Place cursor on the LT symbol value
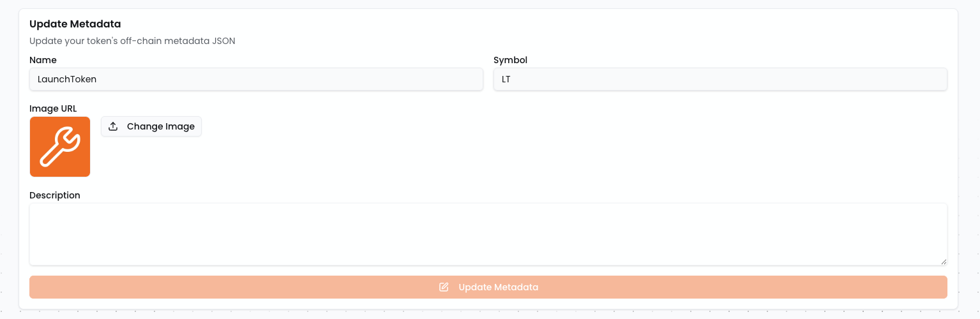This screenshot has width=980, height=319. 506,80
